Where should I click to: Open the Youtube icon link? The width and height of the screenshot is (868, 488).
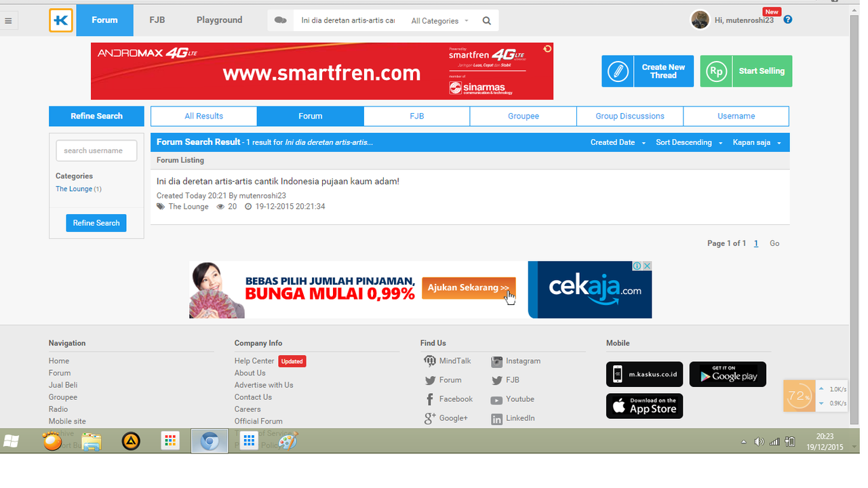497,400
